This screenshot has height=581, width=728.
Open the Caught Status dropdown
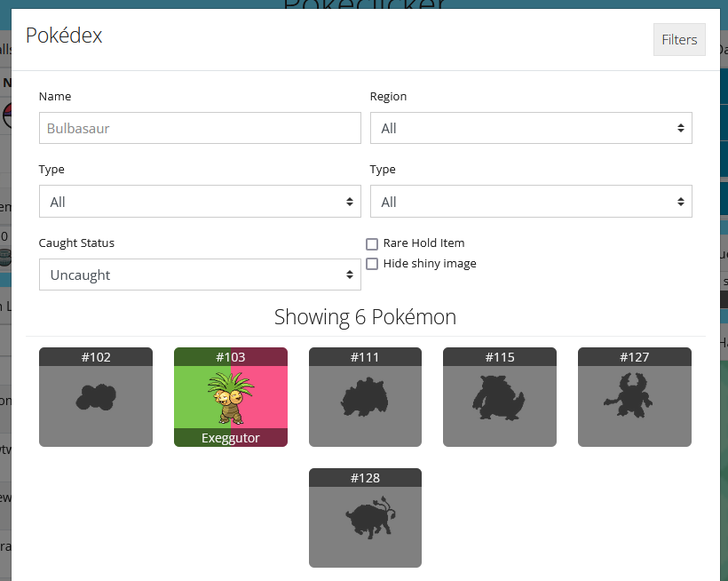[200, 275]
